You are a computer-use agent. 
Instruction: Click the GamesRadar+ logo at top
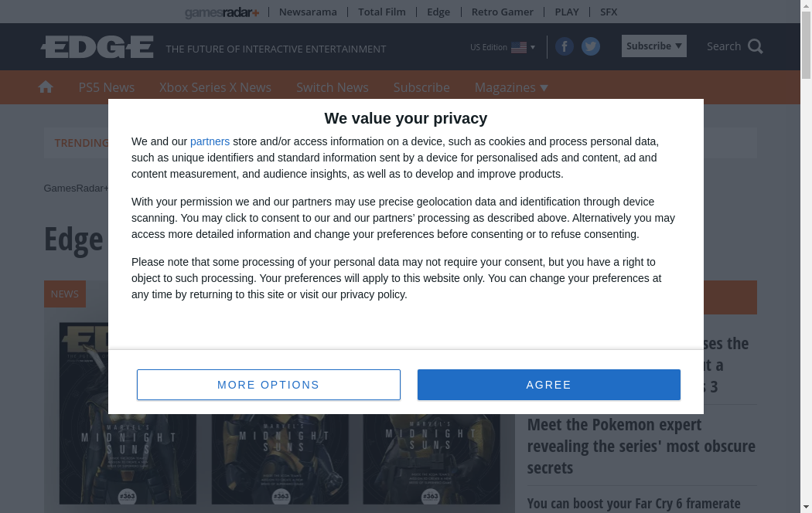[222, 12]
